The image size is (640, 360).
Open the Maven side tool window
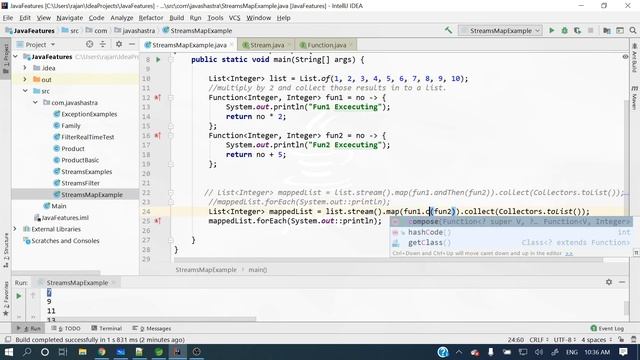634,98
